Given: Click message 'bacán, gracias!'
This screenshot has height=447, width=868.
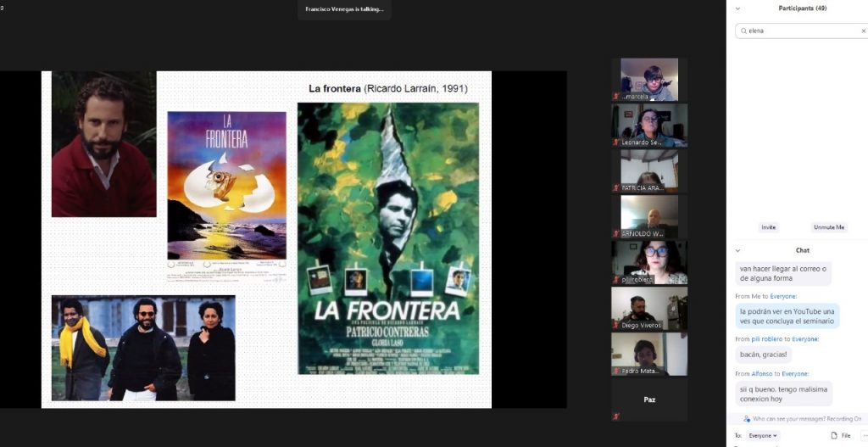Looking at the screenshot, I should pyautogui.click(x=764, y=354).
